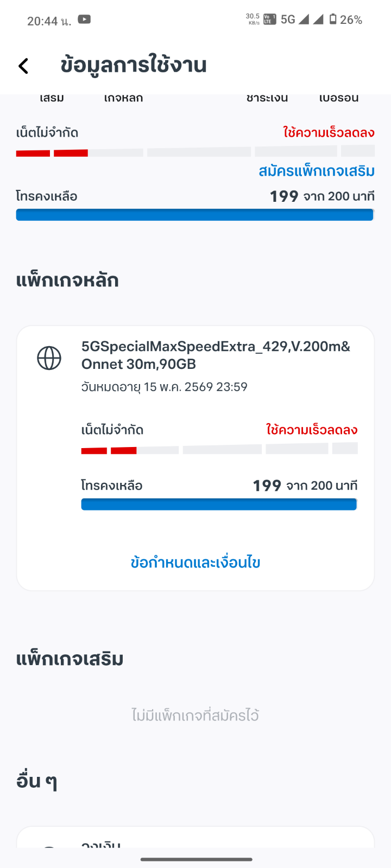Tap the back arrow in header
The image size is (391, 868).
23,66
